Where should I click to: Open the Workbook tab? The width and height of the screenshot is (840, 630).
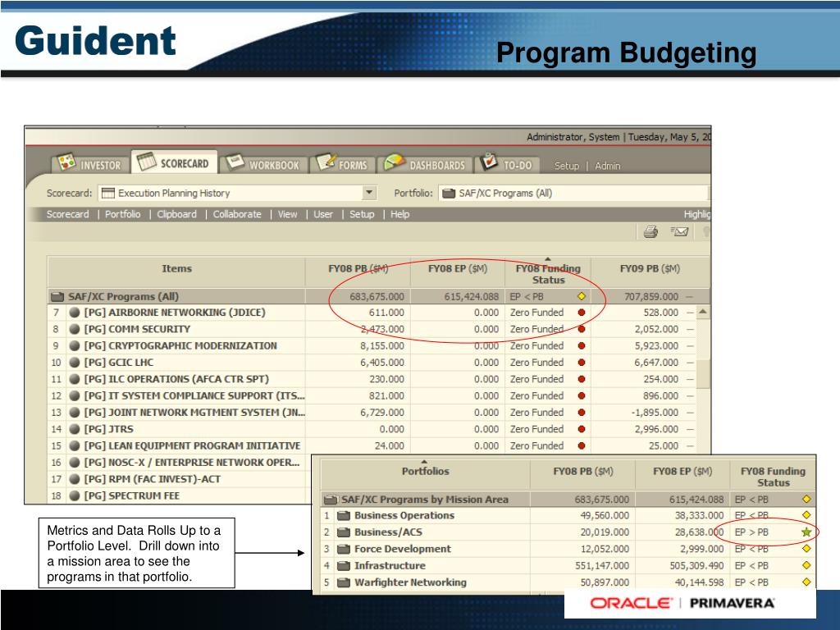(x=264, y=164)
